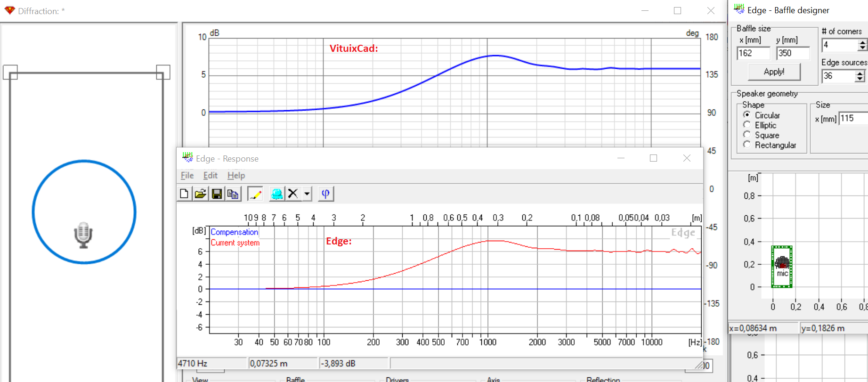The width and height of the screenshot is (868, 382).
Task: Click the resize grip of Edge Response window
Action: coord(699,365)
